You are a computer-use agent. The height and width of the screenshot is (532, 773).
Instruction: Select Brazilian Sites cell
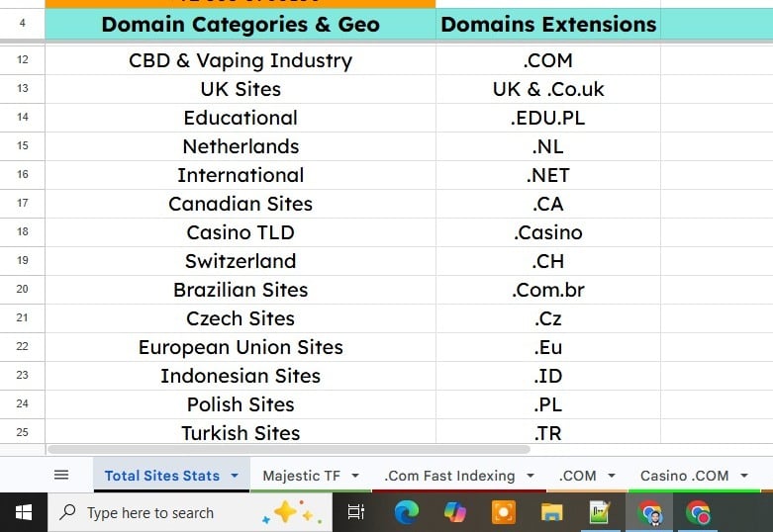[x=241, y=290]
